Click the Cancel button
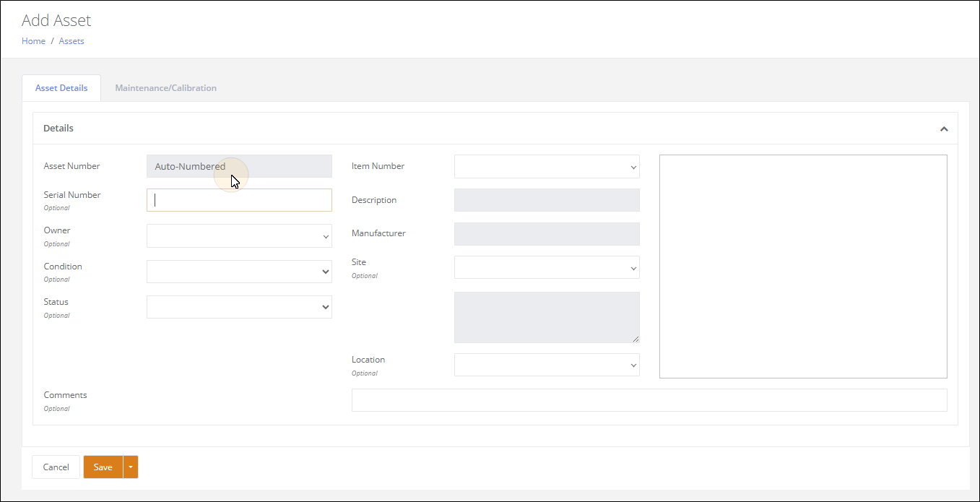Screen dimensions: 980x502 [56, 467]
